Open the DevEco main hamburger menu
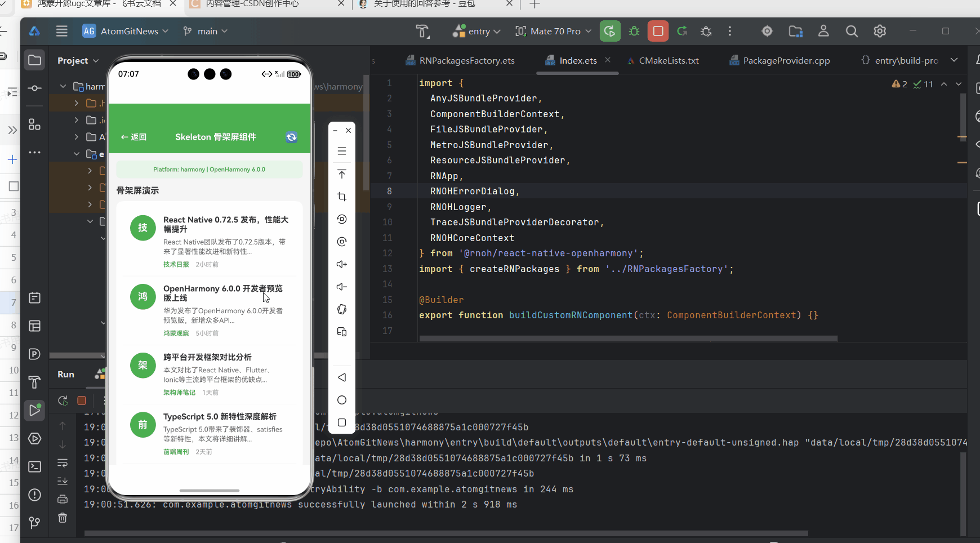Screen dimensions: 980x543 click(x=62, y=31)
